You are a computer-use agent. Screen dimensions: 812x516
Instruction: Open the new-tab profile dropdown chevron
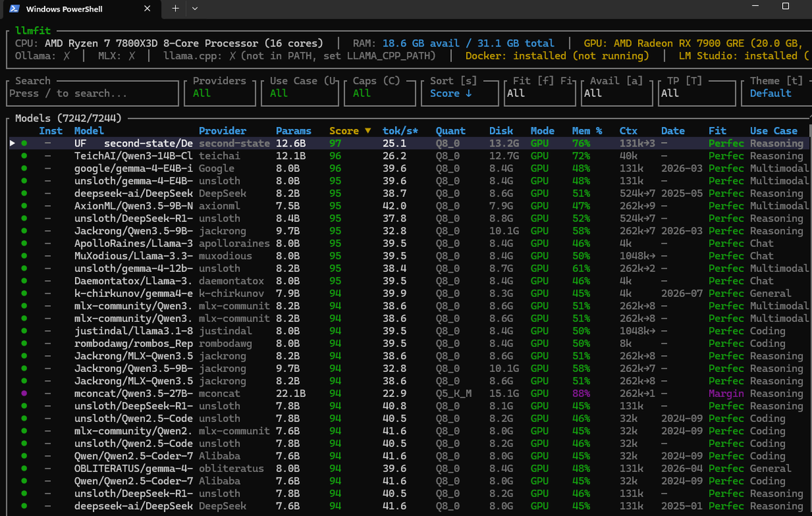[x=195, y=8]
